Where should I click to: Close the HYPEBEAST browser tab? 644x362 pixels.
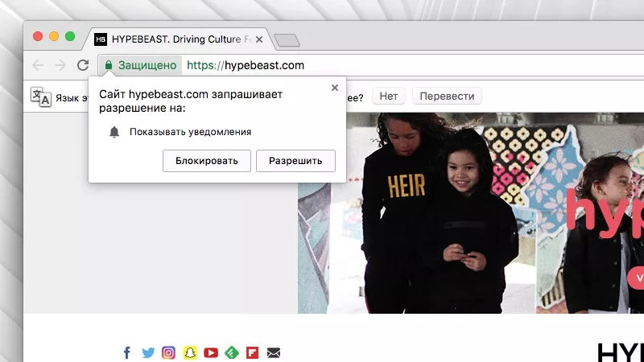[x=259, y=39]
